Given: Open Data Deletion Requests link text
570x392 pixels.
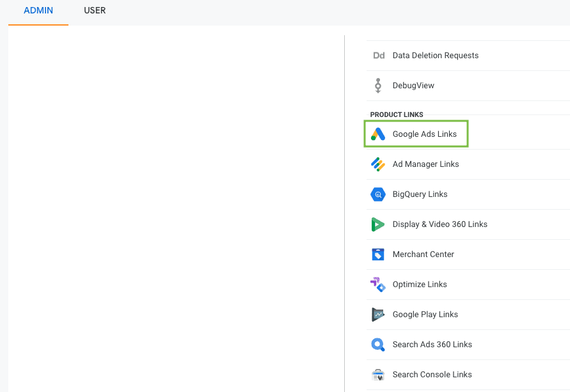Looking at the screenshot, I should coord(436,56).
